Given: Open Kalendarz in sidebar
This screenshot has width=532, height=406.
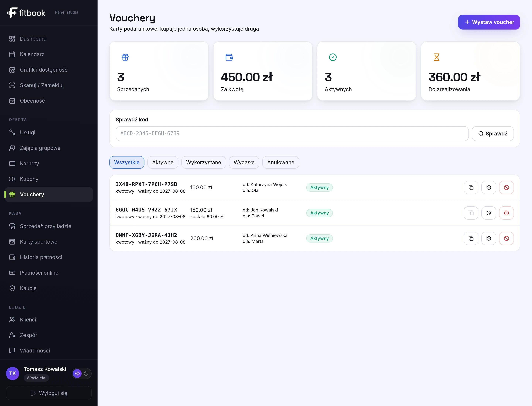Looking at the screenshot, I should click(49, 54).
